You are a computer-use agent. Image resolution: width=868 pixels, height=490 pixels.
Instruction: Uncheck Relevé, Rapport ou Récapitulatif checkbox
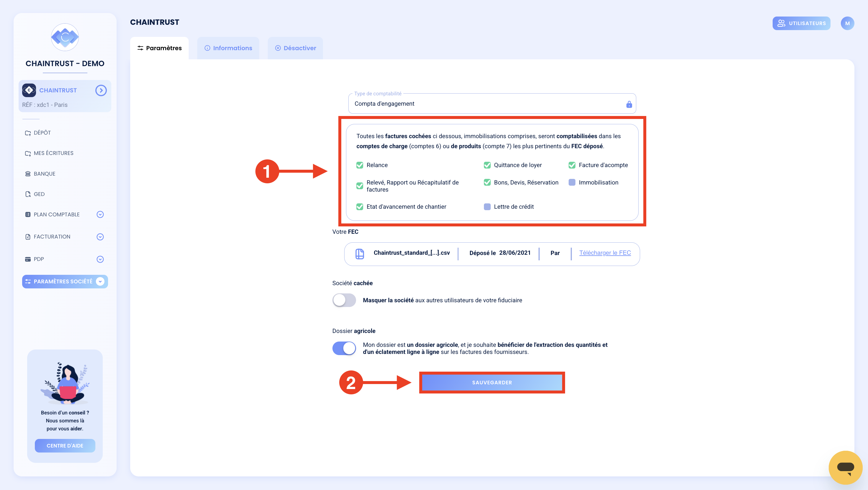pyautogui.click(x=360, y=186)
